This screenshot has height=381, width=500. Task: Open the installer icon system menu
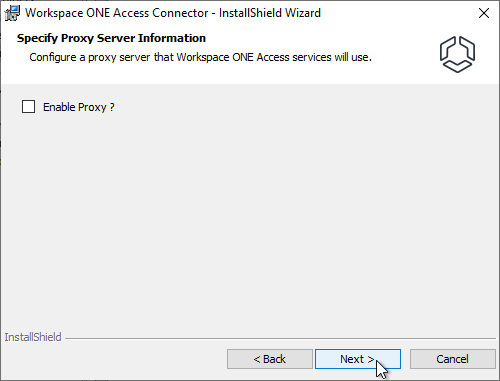tap(12, 13)
